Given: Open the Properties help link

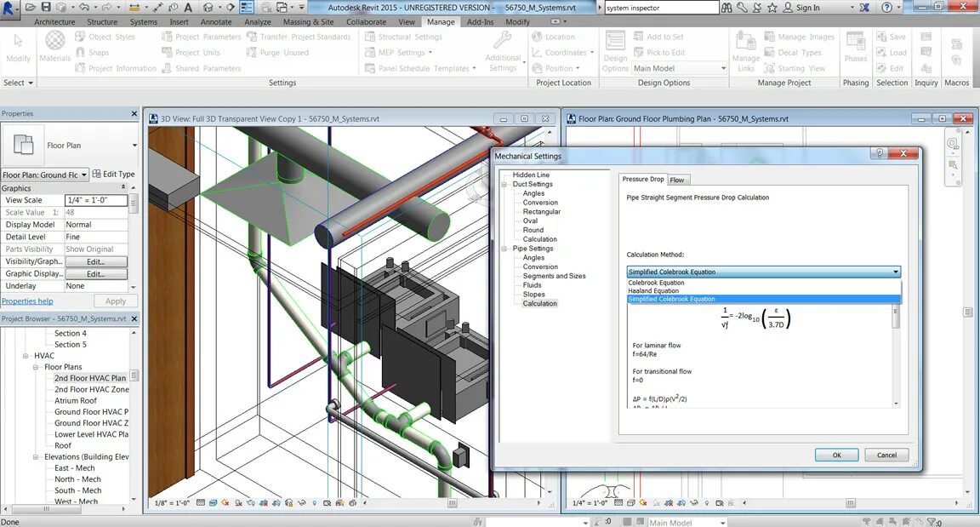Looking at the screenshot, I should pos(27,301).
